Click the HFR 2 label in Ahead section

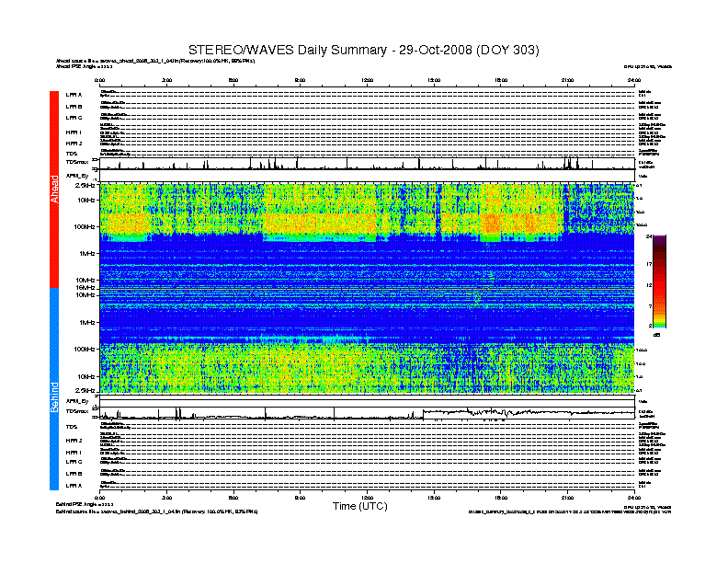click(74, 144)
